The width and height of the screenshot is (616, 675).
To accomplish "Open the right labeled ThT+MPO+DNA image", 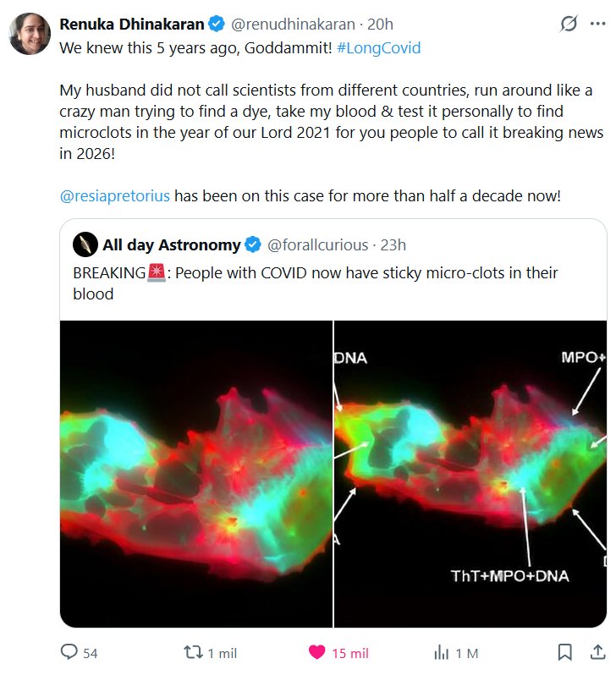I will click(x=471, y=474).
